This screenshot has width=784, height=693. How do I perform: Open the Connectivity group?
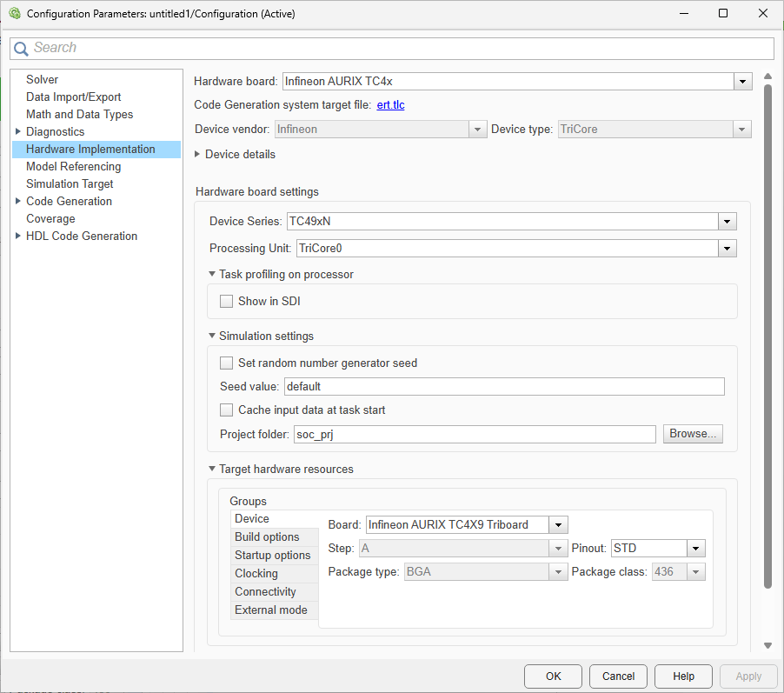275,592
